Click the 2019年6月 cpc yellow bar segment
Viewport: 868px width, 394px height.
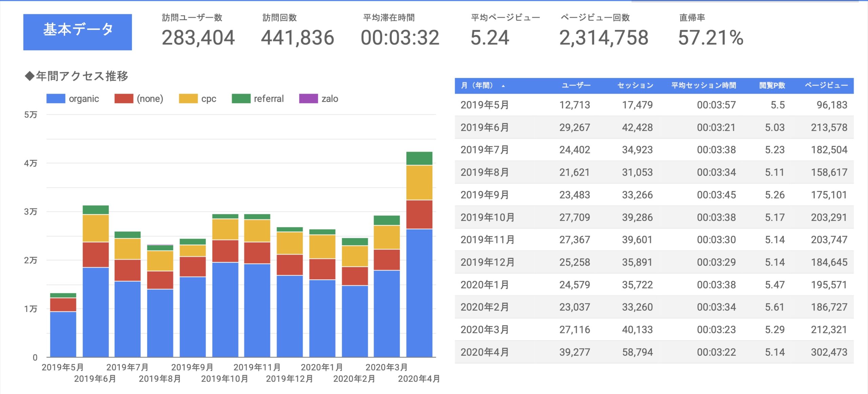click(96, 228)
